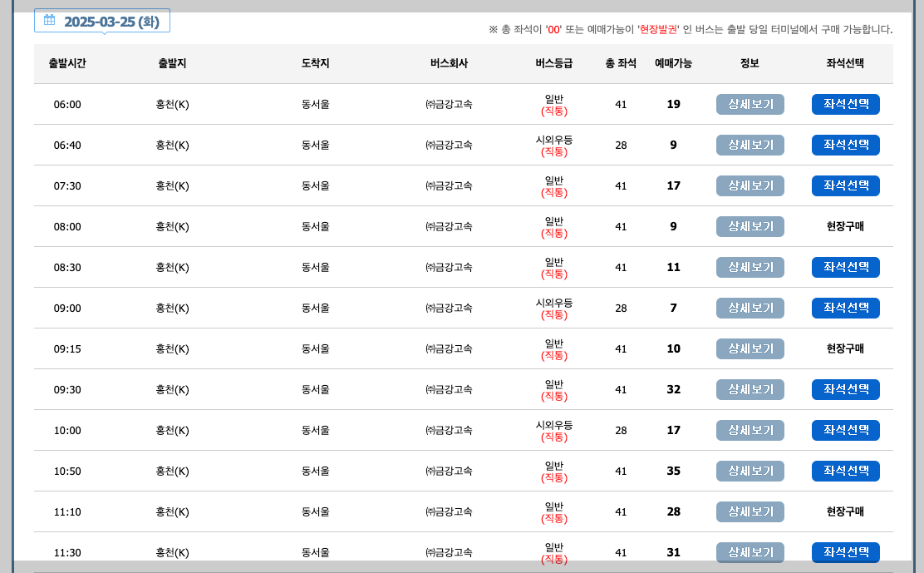924x573 pixels.
Task: Open the calendar date picker icon
Action: click(x=49, y=21)
